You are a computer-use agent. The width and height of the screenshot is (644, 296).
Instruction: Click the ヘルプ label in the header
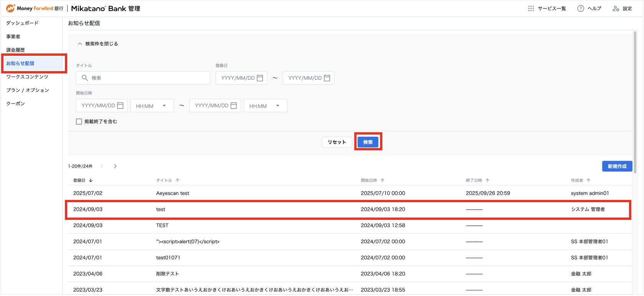click(594, 8)
